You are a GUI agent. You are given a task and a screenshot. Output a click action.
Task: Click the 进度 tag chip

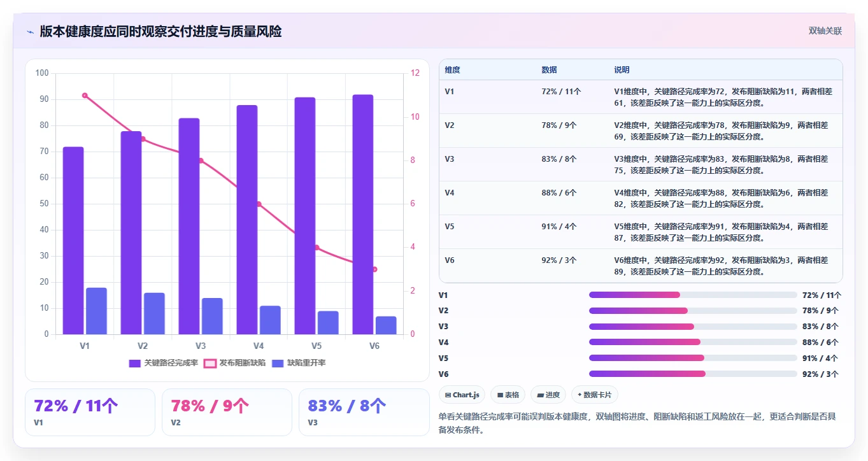pos(548,395)
